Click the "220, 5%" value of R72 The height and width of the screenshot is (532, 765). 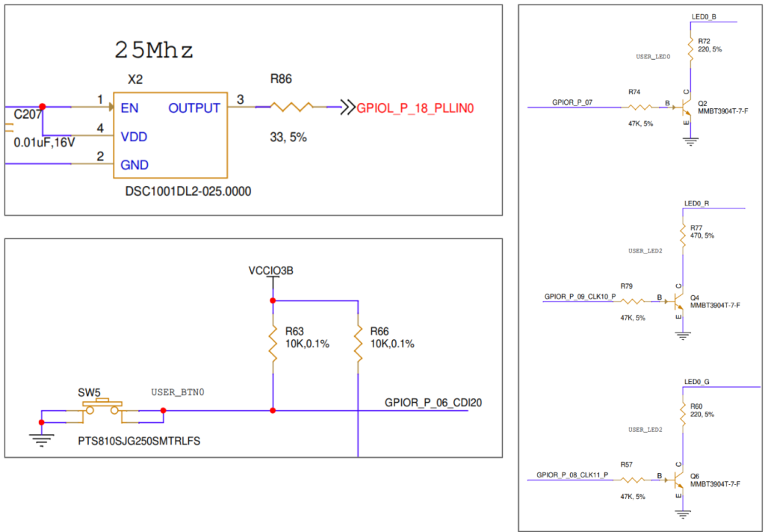click(x=710, y=49)
